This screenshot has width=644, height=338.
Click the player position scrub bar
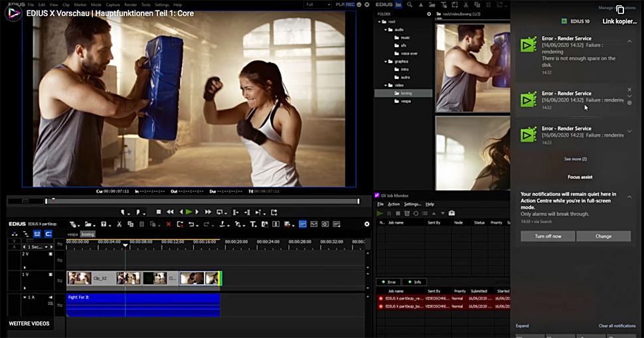point(202,201)
